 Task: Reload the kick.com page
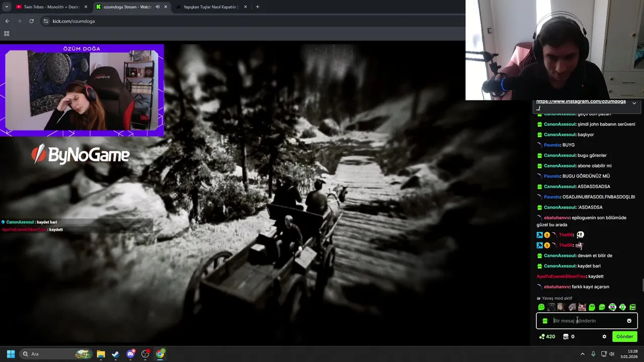(31, 21)
